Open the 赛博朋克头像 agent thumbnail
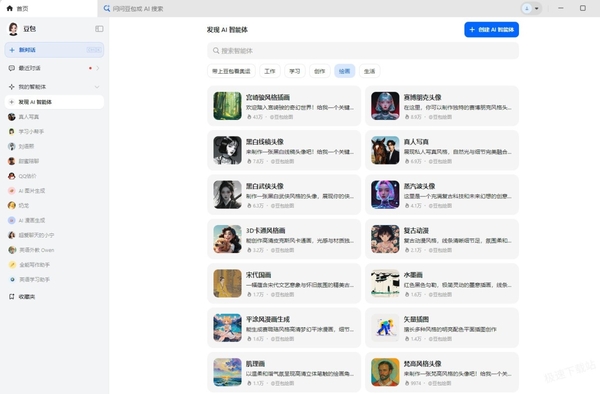The image size is (600, 394). tap(385, 106)
